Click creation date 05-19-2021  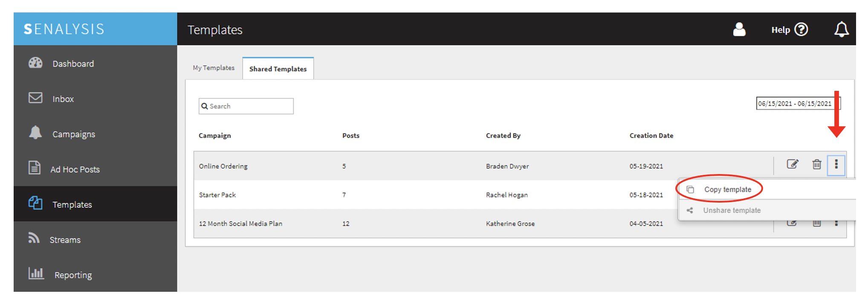pos(646,166)
